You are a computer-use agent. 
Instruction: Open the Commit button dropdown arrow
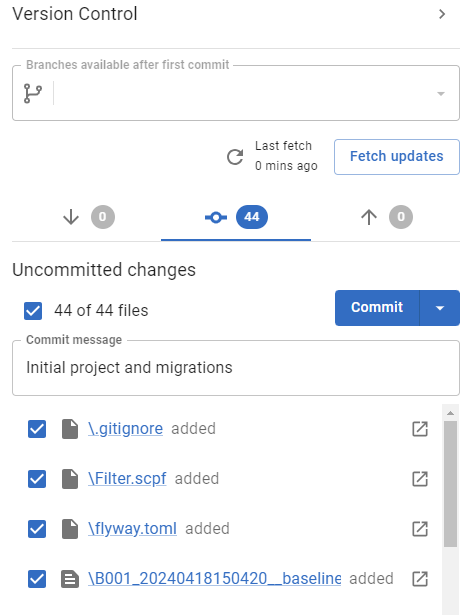coord(440,308)
